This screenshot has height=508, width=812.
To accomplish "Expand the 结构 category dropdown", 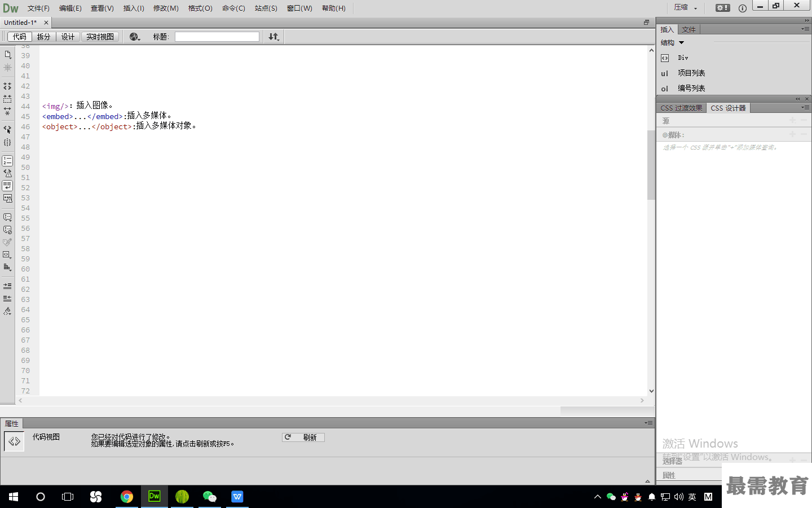I will click(x=672, y=43).
